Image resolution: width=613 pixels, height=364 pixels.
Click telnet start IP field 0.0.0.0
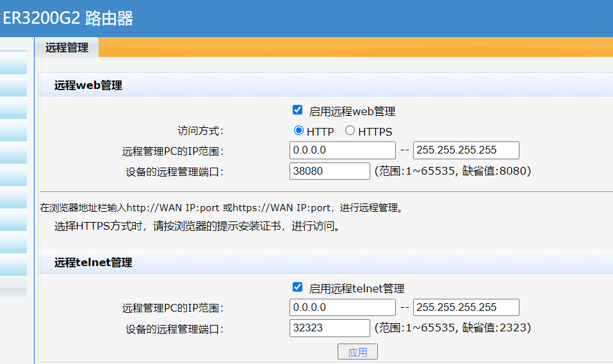tap(343, 307)
